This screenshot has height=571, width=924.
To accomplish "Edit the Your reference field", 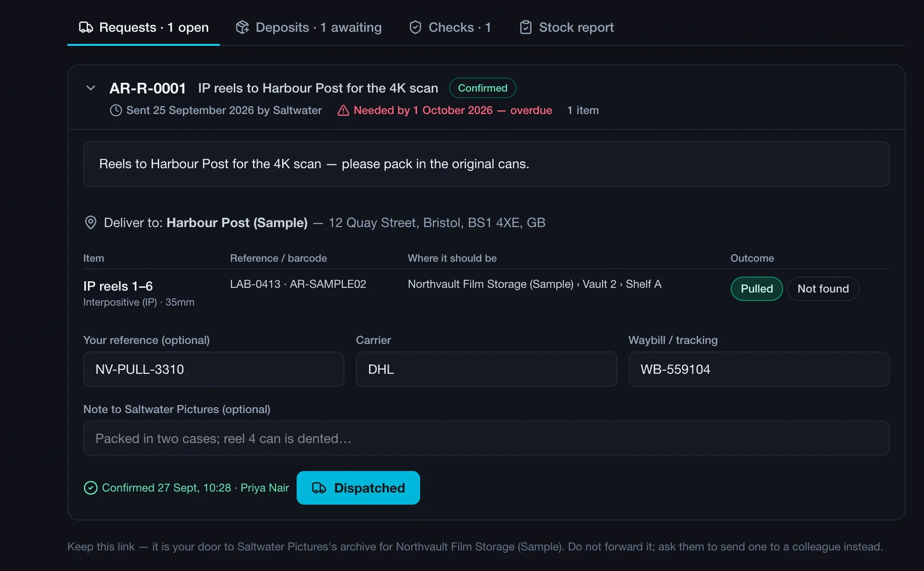I will click(x=214, y=369).
